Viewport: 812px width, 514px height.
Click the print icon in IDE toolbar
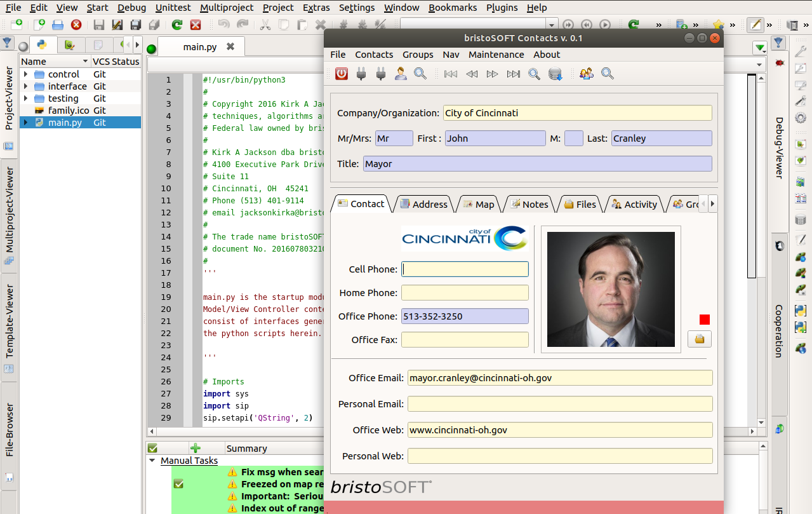tap(58, 25)
